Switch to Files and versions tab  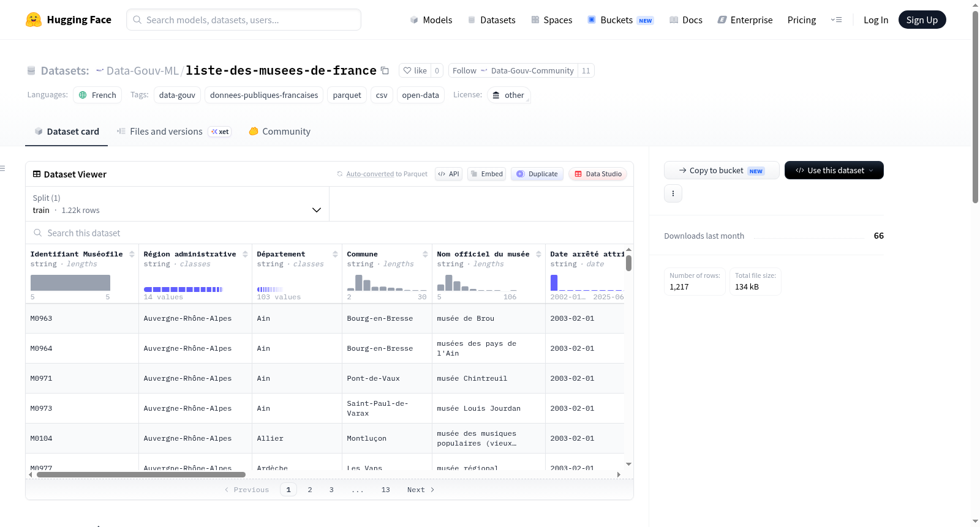pos(174,131)
